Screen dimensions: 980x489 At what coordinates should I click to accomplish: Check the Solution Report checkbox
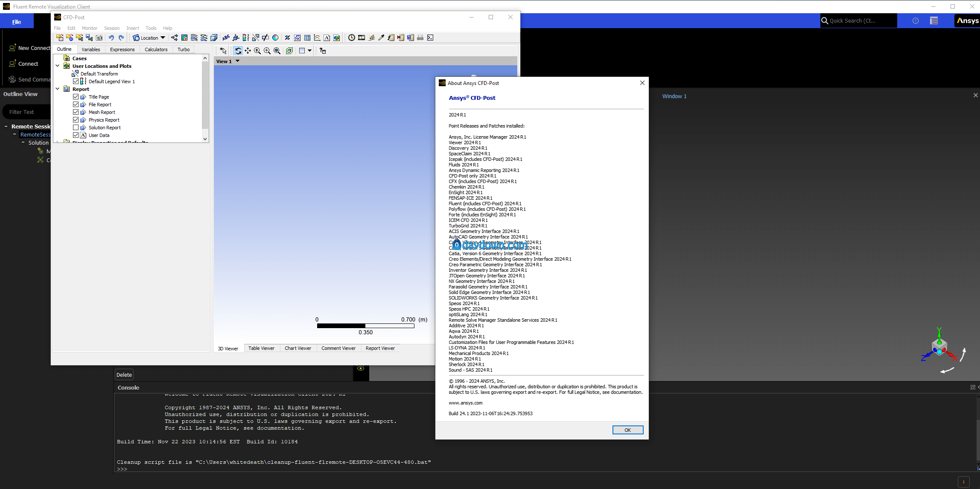(76, 127)
